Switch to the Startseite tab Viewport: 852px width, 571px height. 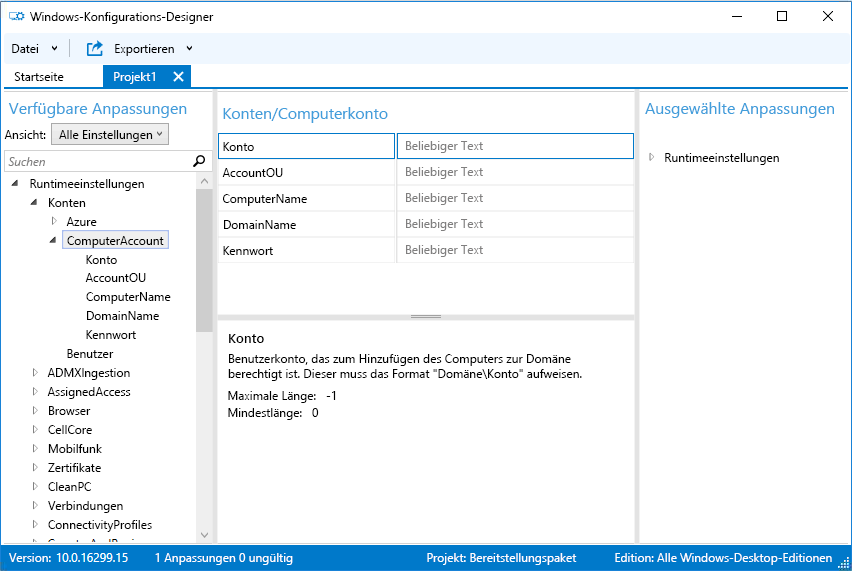(x=39, y=77)
